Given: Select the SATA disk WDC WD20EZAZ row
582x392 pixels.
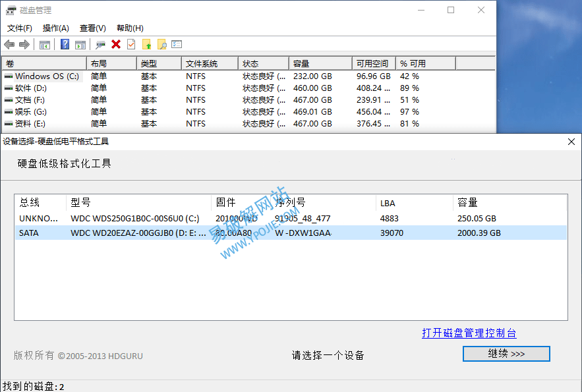Looking at the screenshot, I should pos(198,233).
